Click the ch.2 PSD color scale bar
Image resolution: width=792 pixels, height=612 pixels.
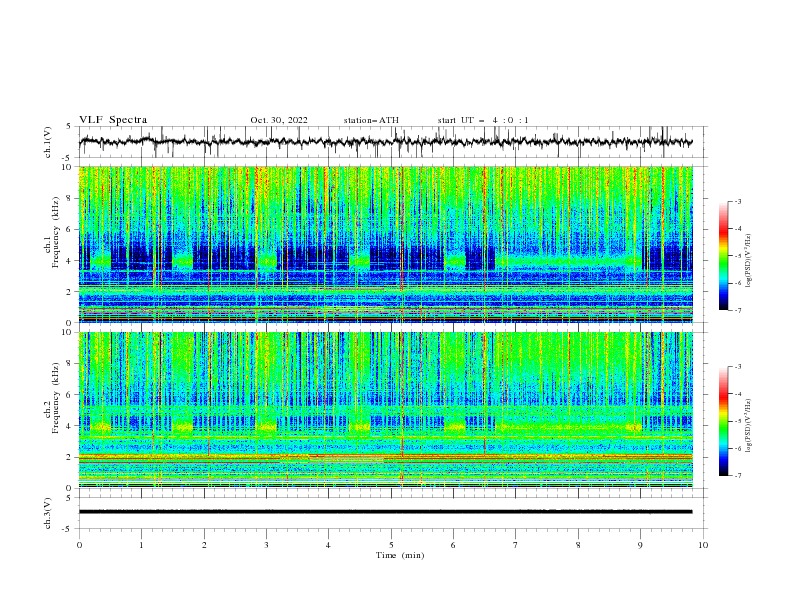(723, 421)
